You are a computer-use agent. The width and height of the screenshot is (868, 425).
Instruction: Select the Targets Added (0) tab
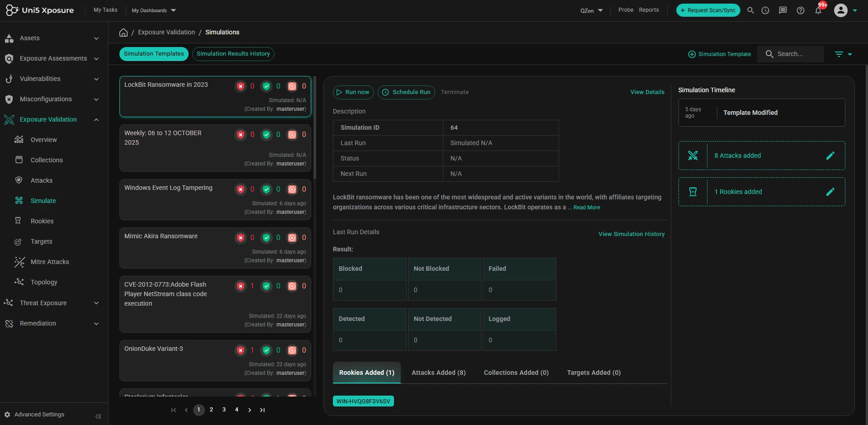594,373
